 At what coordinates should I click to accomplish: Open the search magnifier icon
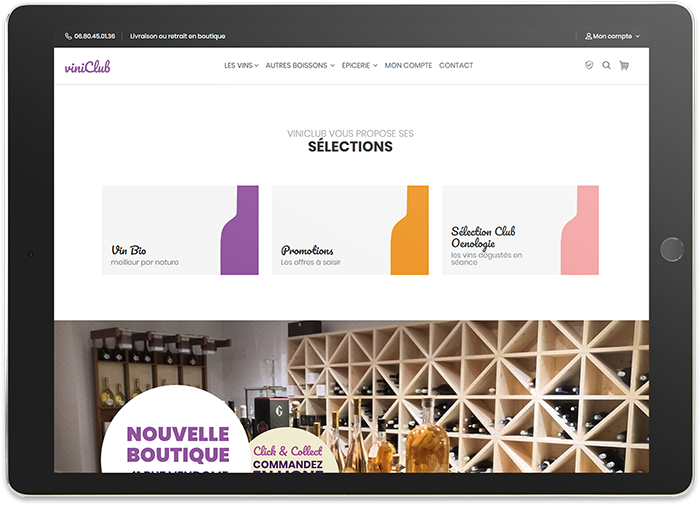click(x=606, y=65)
